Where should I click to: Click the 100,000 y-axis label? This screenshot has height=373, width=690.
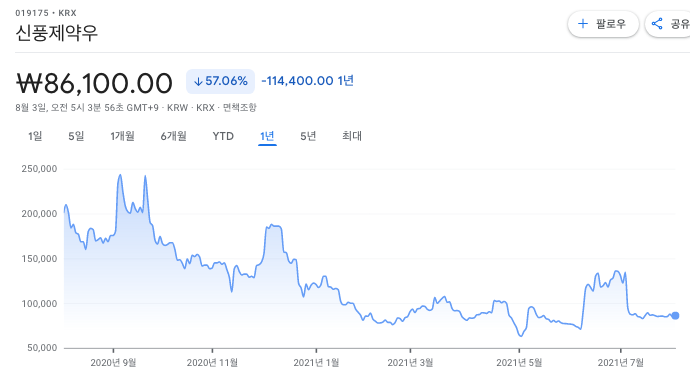39,304
